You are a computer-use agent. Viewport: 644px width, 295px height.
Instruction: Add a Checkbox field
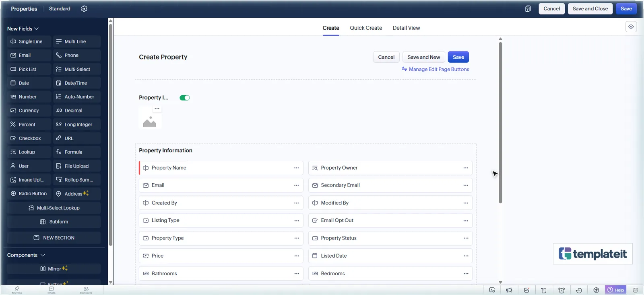pos(29,138)
